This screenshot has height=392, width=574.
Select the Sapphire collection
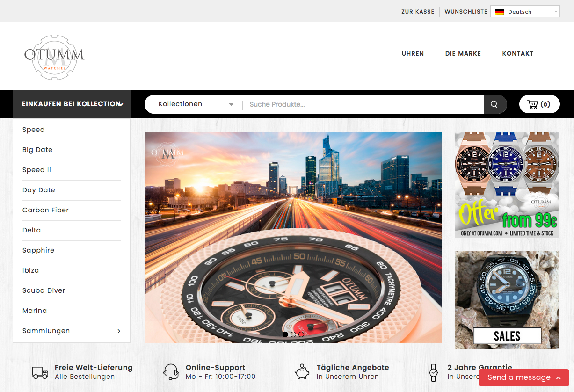38,250
